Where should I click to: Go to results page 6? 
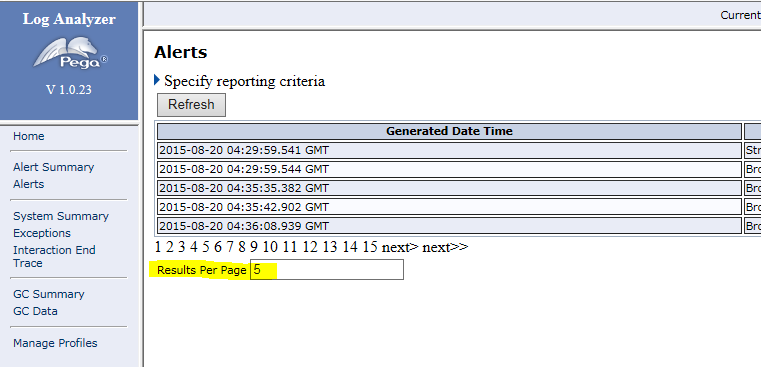tap(218, 247)
